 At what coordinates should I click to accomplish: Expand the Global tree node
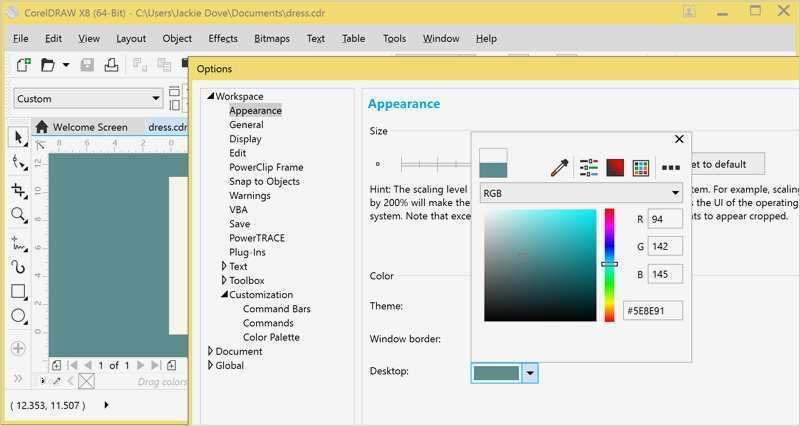click(x=210, y=365)
